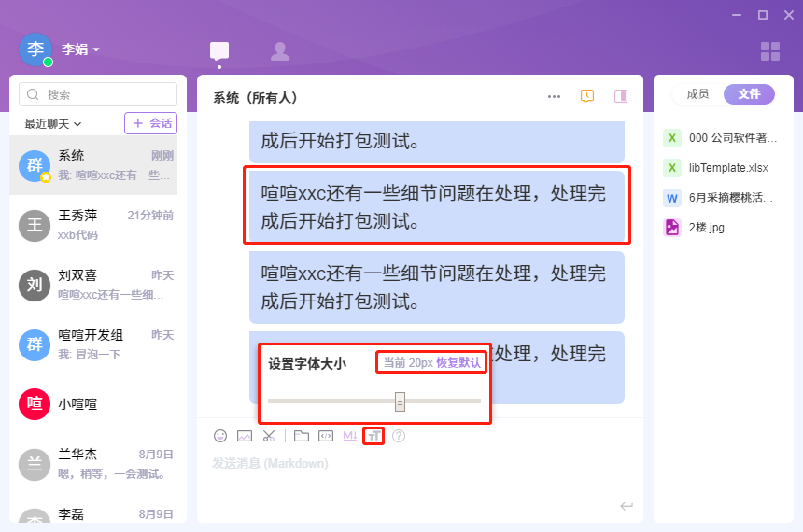Switch to the contacts tab in top navigation
Viewport: 803px width, 532px height.
coord(280,51)
